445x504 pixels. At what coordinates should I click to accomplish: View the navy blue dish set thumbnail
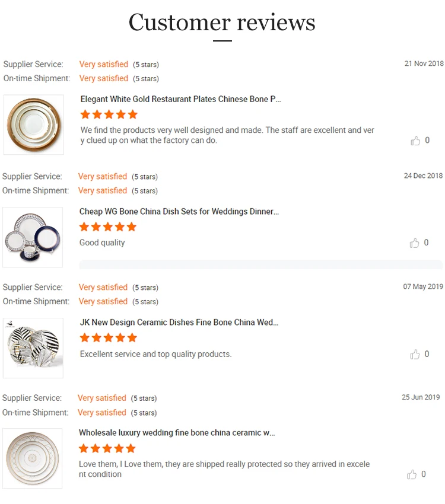pos(33,237)
